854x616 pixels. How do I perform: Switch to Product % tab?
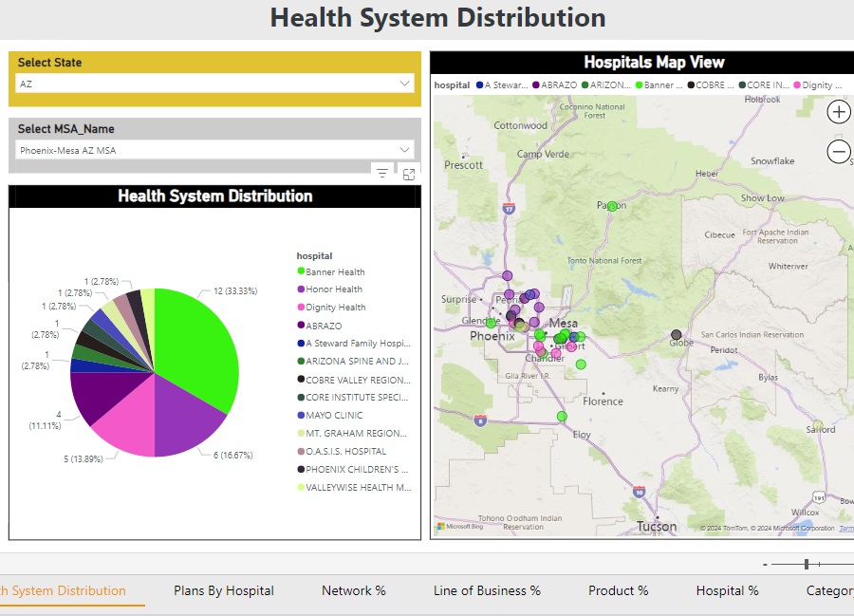pyautogui.click(x=618, y=590)
